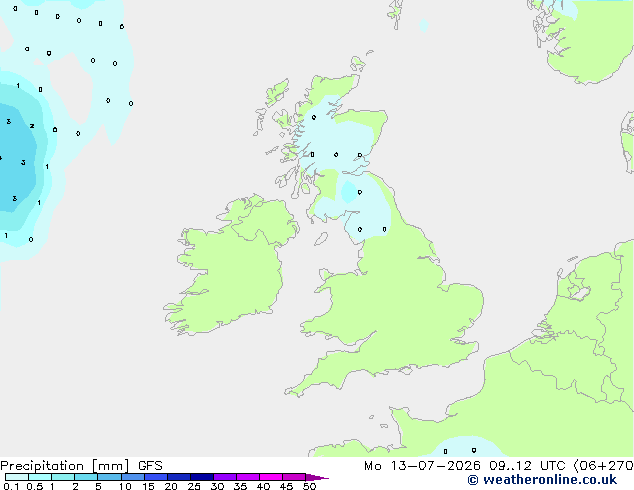634x490 pixels.
Task: Click the purple arrow tip past 50
Action: pos(317,477)
